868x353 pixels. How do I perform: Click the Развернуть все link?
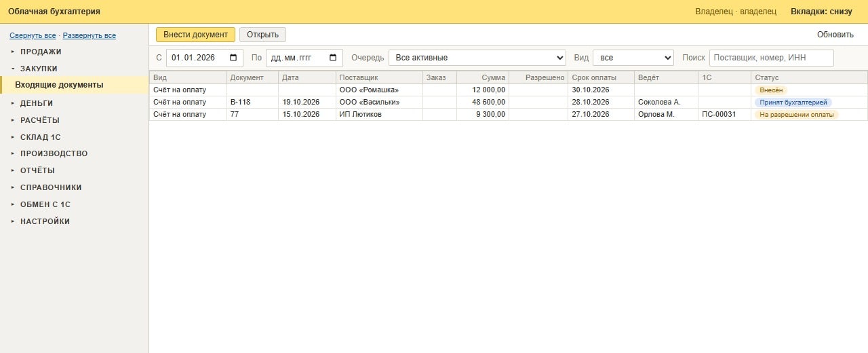tap(90, 35)
